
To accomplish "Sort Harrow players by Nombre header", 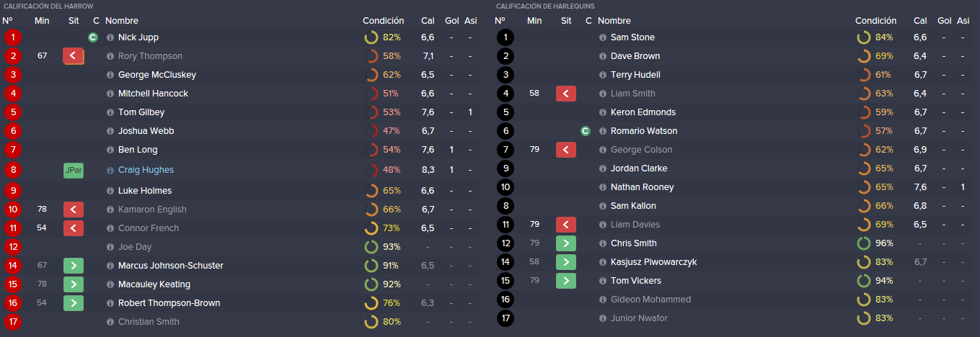I will pyautogui.click(x=122, y=21).
